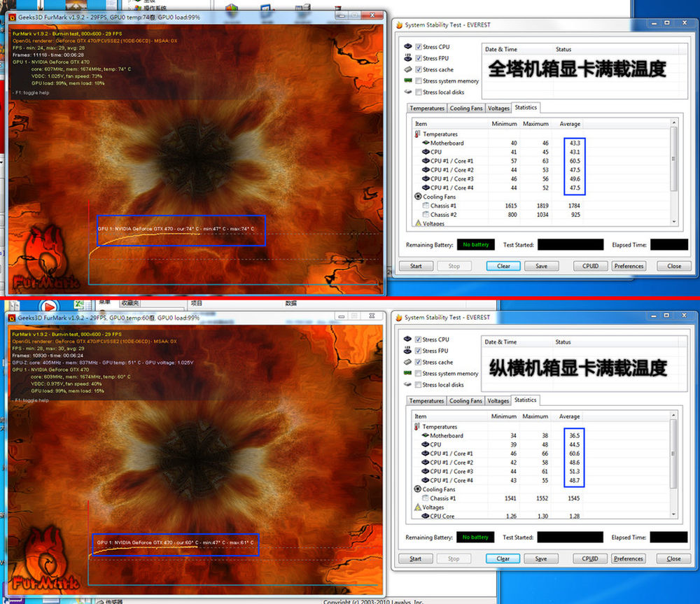700x604 pixels.
Task: Enable Stress system memory in 全塔机箱 EVEREST window
Action: (419, 80)
